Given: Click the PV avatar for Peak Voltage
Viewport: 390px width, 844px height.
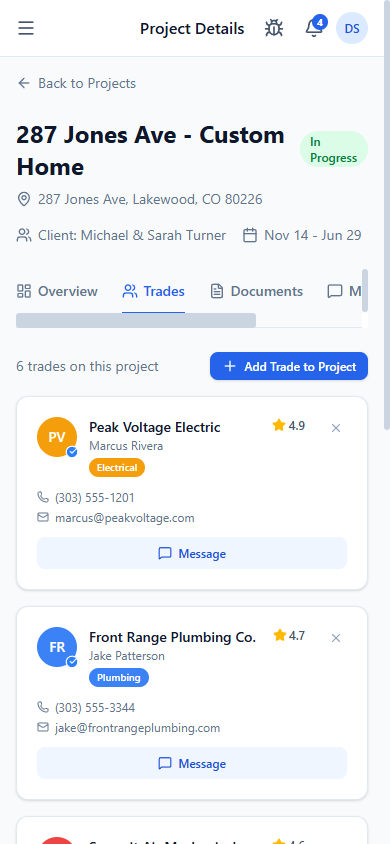Looking at the screenshot, I should 57,437.
